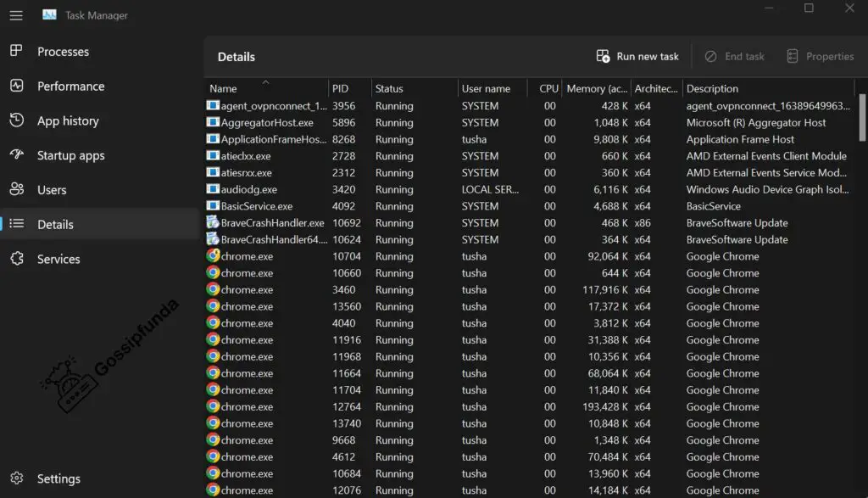Click PID 12076 in the process list
Screen dimensions: 868x498
point(347,490)
